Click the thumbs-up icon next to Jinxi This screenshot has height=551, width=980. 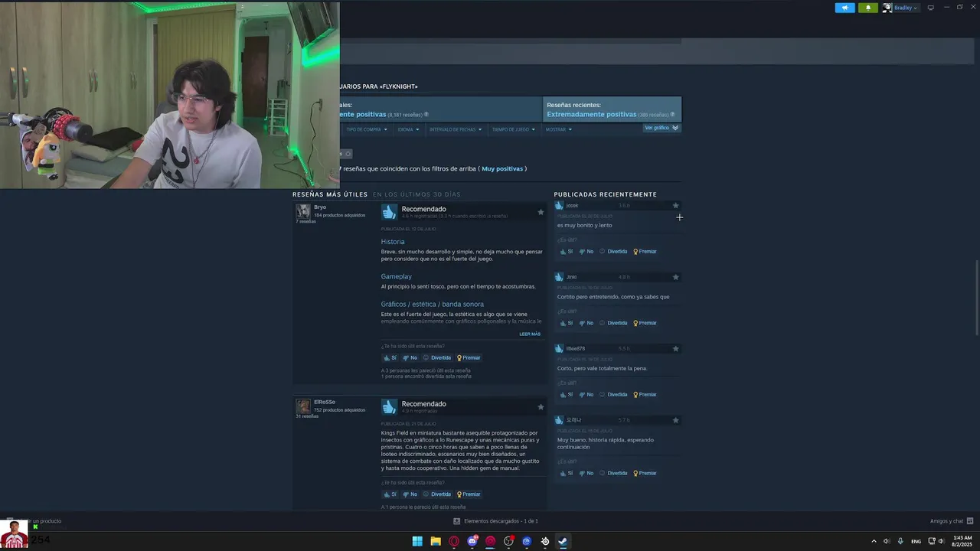point(559,277)
